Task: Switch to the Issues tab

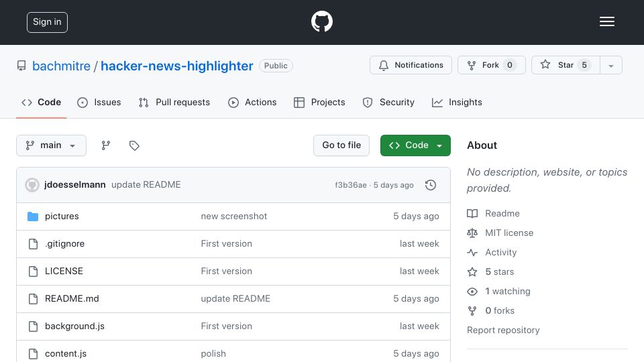Action: (99, 102)
